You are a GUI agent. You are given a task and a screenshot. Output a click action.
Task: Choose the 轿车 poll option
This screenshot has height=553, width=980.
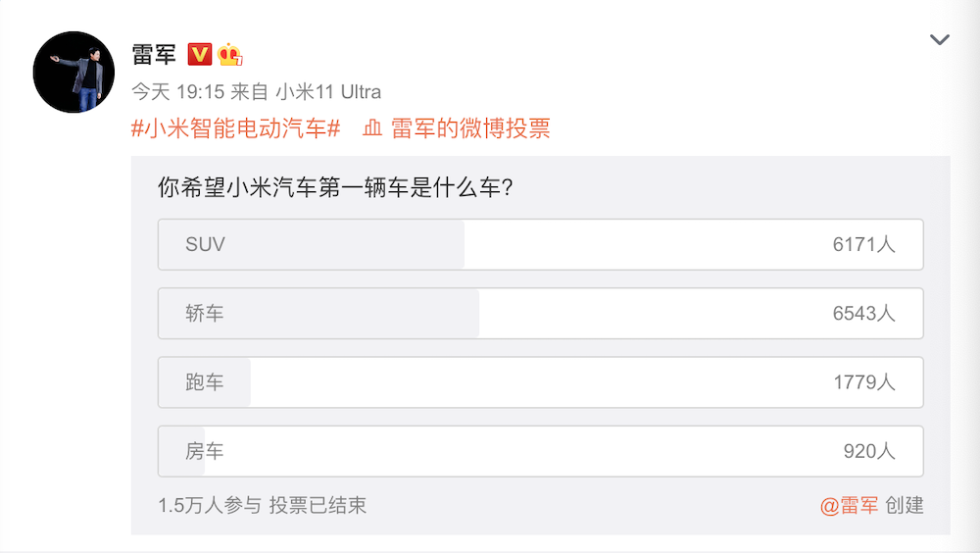[x=540, y=314]
